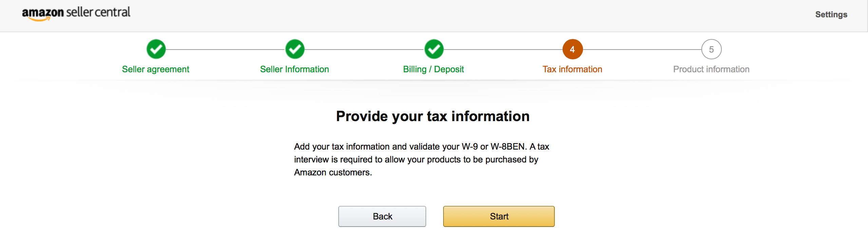Go to the Seller Information step label
The height and width of the screenshot is (250, 868).
295,69
